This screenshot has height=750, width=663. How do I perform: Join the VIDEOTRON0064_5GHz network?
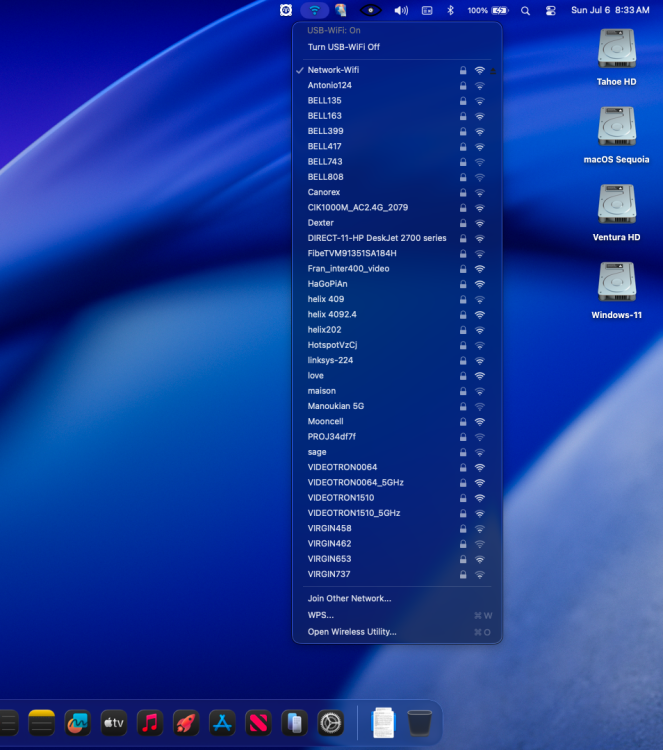point(397,483)
